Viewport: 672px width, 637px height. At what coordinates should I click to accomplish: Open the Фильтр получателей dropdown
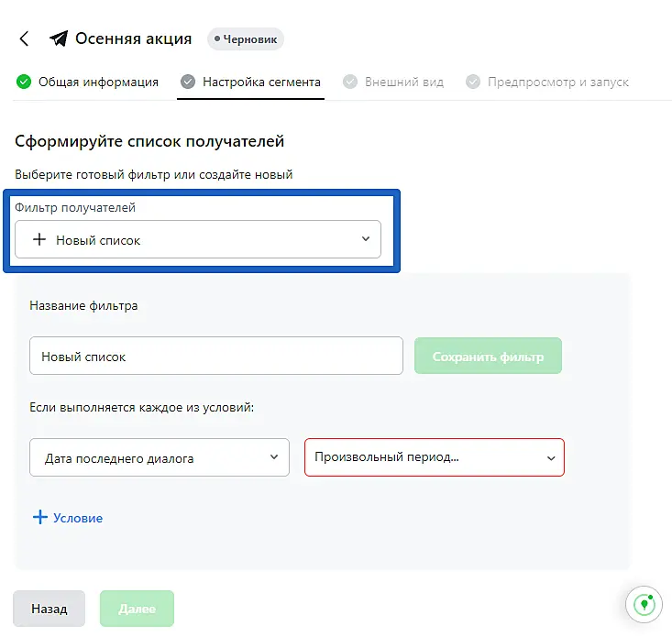tap(198, 239)
